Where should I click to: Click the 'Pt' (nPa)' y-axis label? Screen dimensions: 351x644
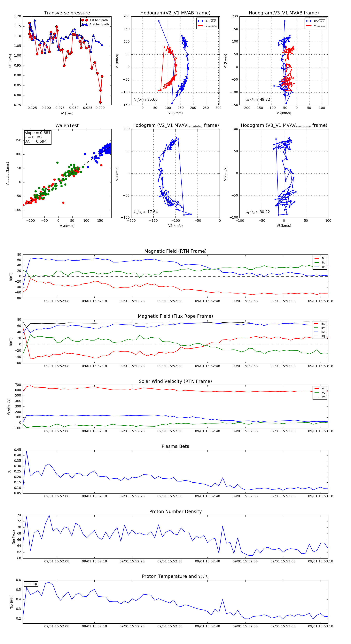[10, 61]
